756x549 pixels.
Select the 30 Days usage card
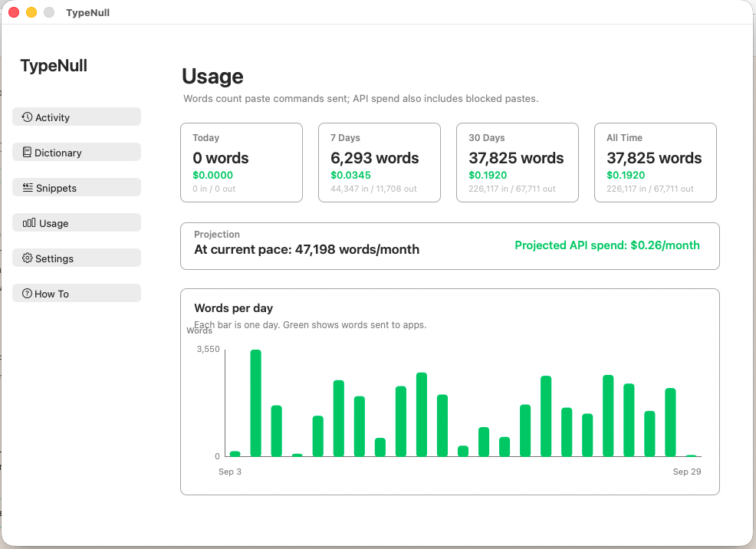(518, 163)
